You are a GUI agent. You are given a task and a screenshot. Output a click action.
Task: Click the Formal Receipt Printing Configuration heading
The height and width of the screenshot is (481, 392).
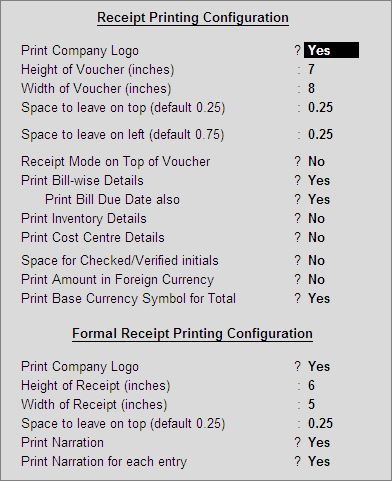point(193,334)
